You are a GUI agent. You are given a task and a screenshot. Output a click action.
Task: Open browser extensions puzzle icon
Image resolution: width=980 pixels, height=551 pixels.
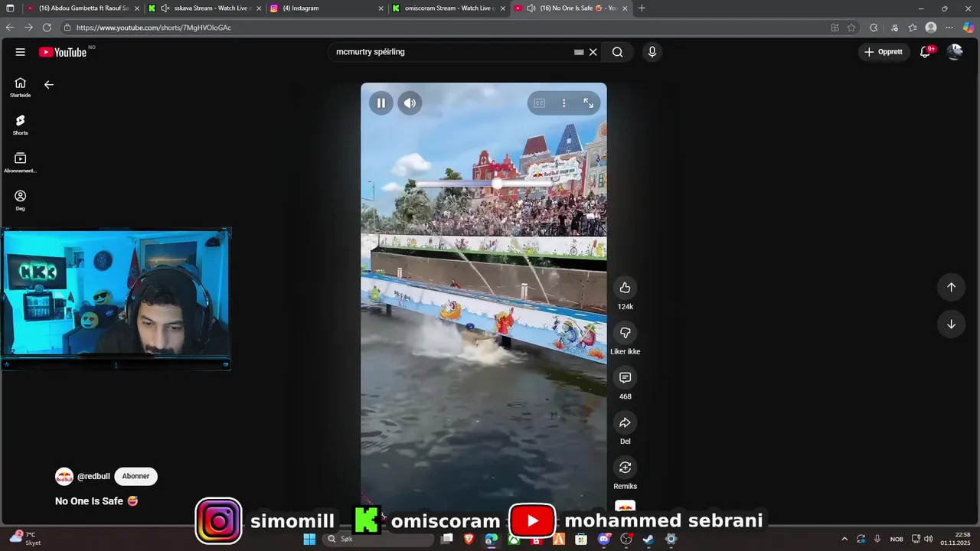[x=874, y=28]
